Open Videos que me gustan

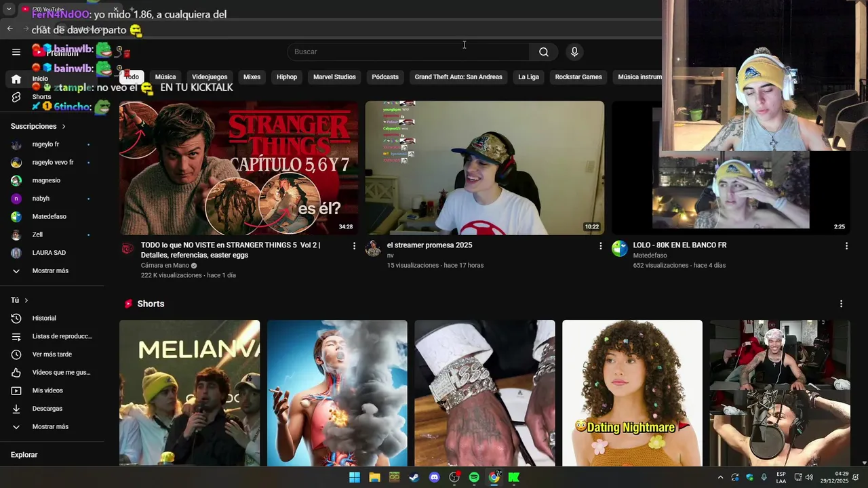(x=52, y=372)
